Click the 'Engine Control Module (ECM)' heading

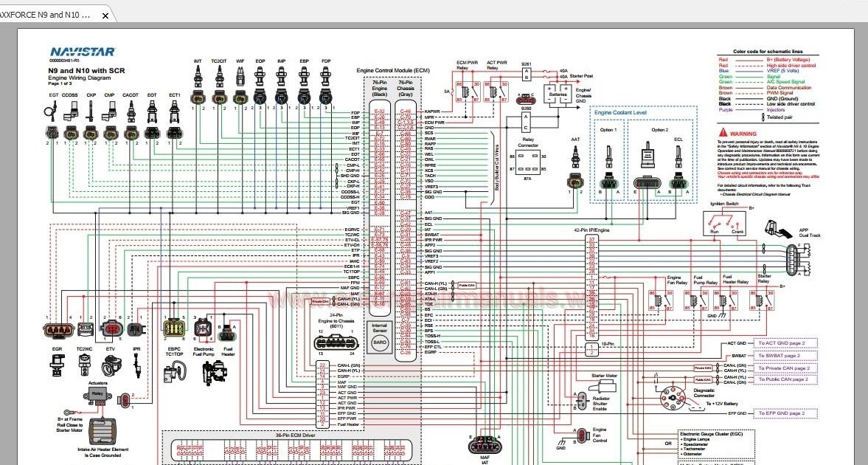click(392, 71)
